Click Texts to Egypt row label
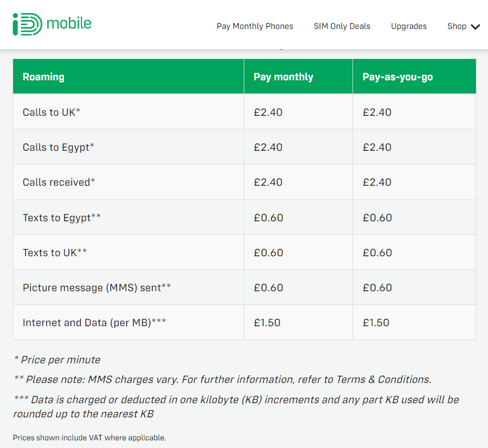The height and width of the screenshot is (448, 488). coord(62,217)
